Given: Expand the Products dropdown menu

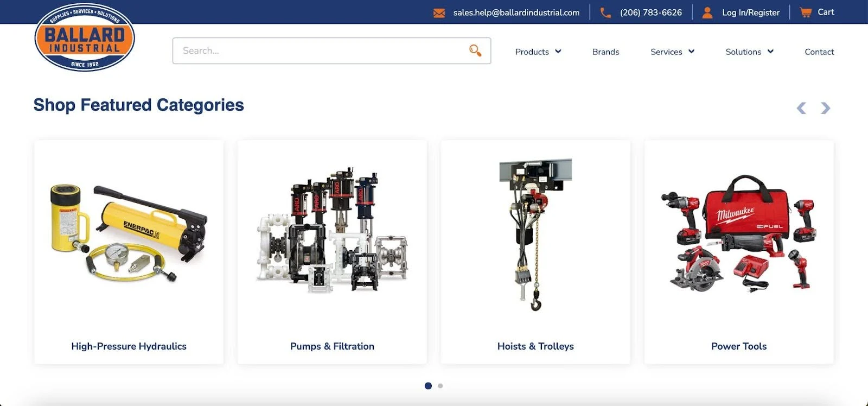Looking at the screenshot, I should (x=538, y=52).
